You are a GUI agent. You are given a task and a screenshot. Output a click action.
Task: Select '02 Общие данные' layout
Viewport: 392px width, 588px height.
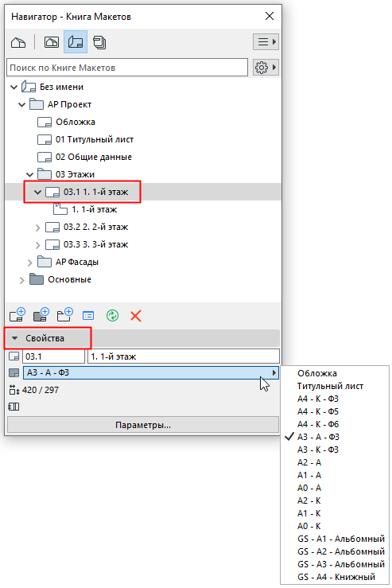[94, 157]
